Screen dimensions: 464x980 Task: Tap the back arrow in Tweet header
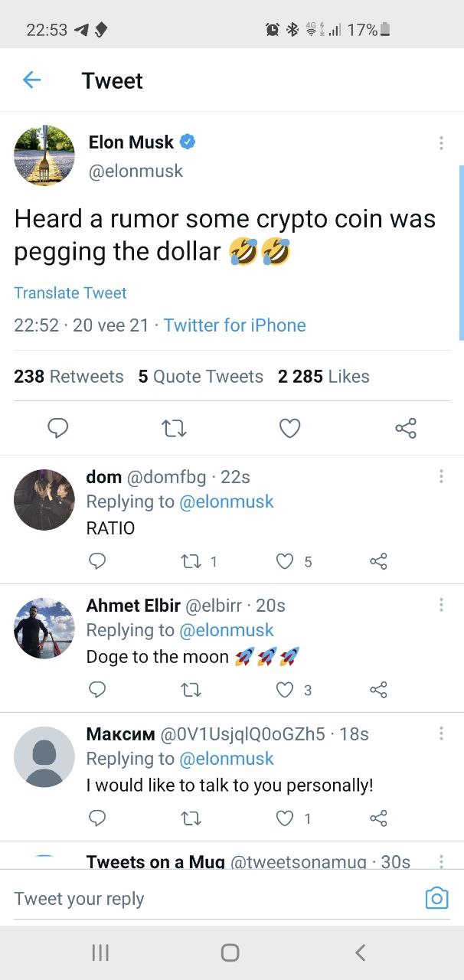coord(31,80)
